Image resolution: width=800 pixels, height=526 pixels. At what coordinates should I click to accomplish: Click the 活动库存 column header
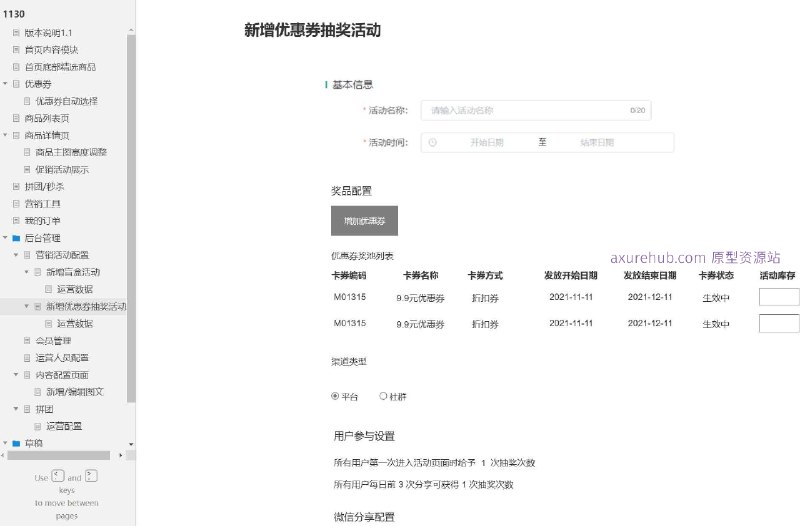(x=778, y=275)
